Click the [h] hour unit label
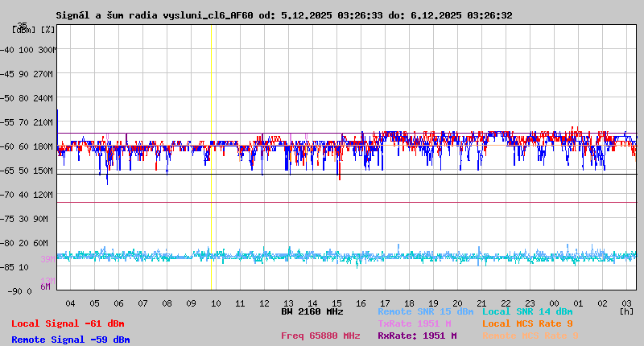644x346 pixels. pyautogui.click(x=626, y=311)
